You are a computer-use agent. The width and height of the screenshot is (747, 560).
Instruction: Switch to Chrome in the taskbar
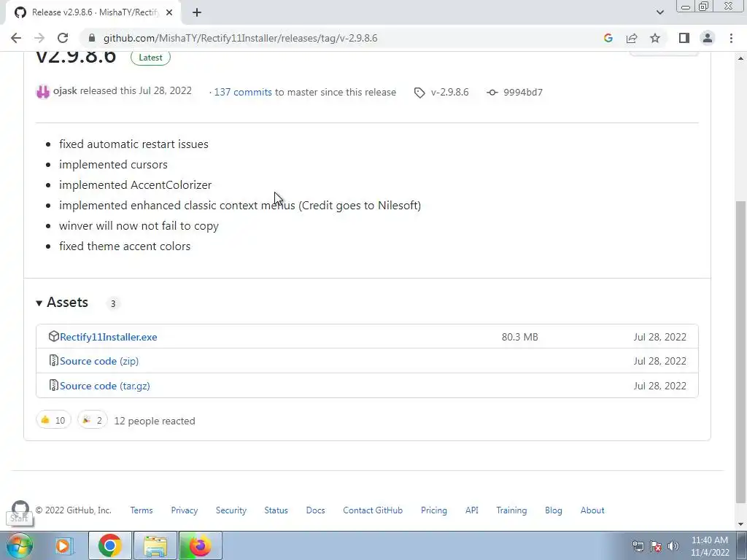(x=110, y=545)
